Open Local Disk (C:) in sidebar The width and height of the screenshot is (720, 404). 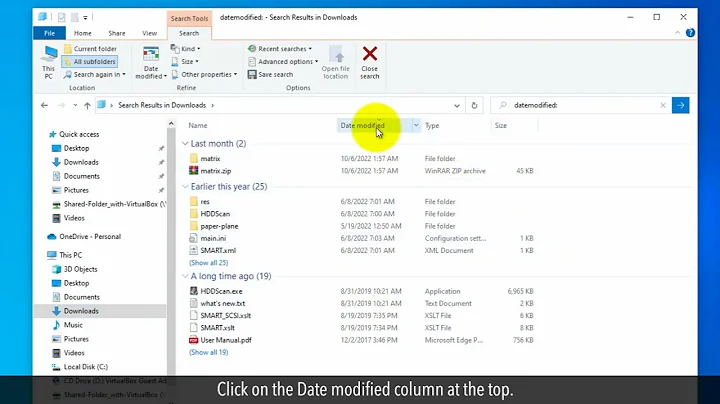[85, 367]
